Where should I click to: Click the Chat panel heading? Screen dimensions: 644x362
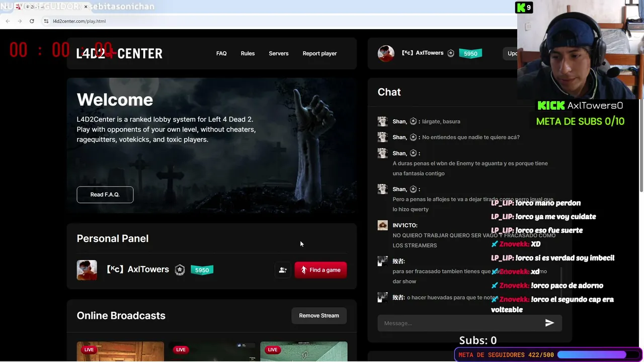tap(389, 92)
